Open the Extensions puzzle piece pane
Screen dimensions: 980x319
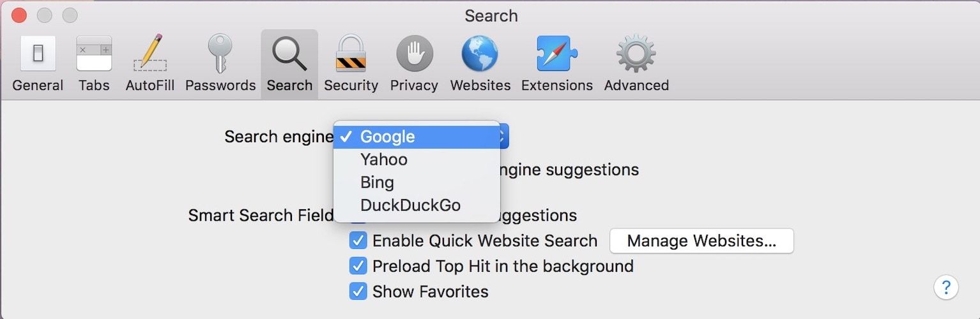click(557, 64)
